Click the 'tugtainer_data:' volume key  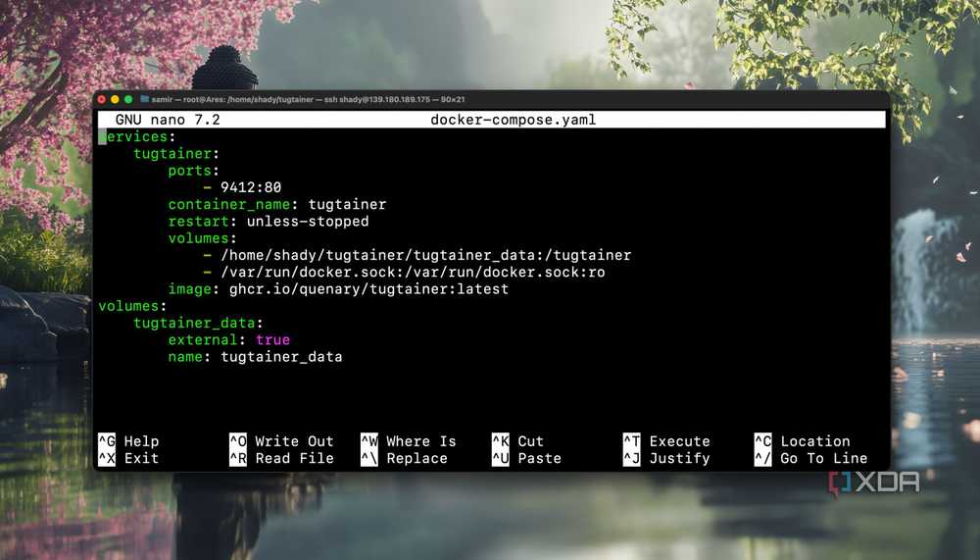(x=198, y=323)
